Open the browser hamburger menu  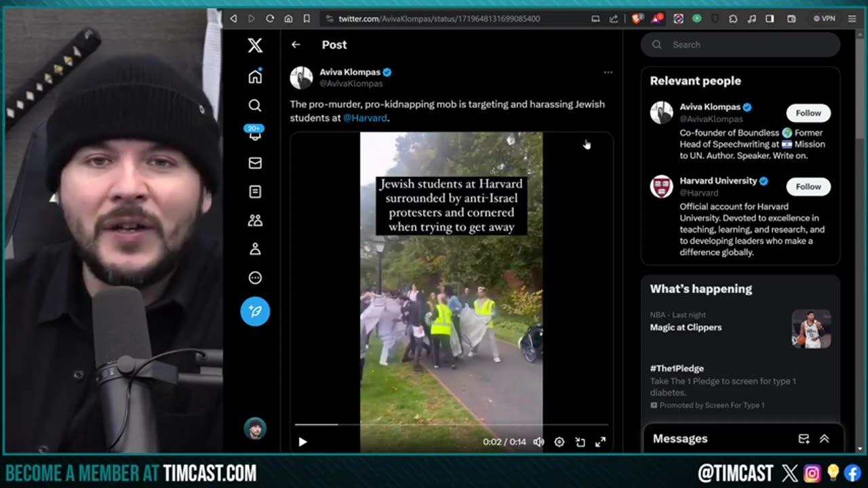tap(852, 19)
